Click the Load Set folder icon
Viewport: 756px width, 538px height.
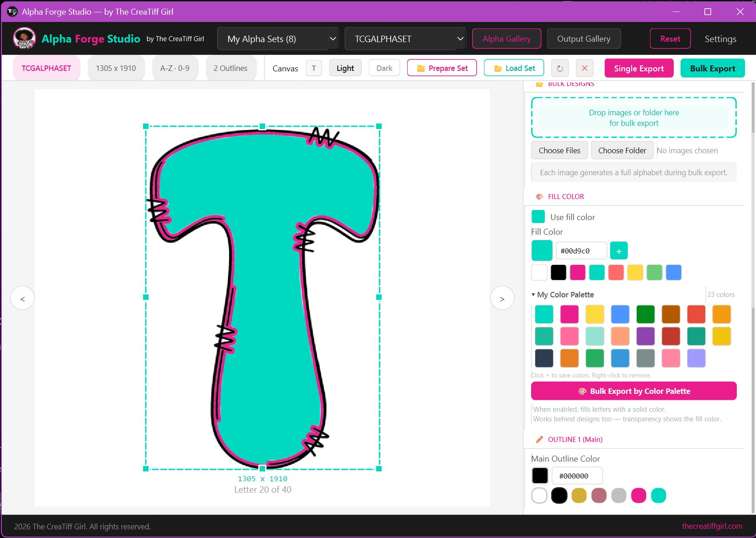[497, 68]
